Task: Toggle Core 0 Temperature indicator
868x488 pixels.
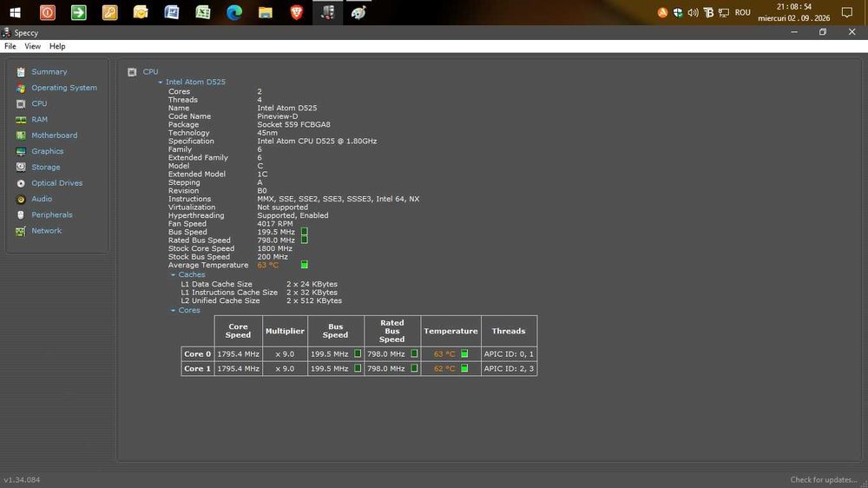Action: coord(464,353)
